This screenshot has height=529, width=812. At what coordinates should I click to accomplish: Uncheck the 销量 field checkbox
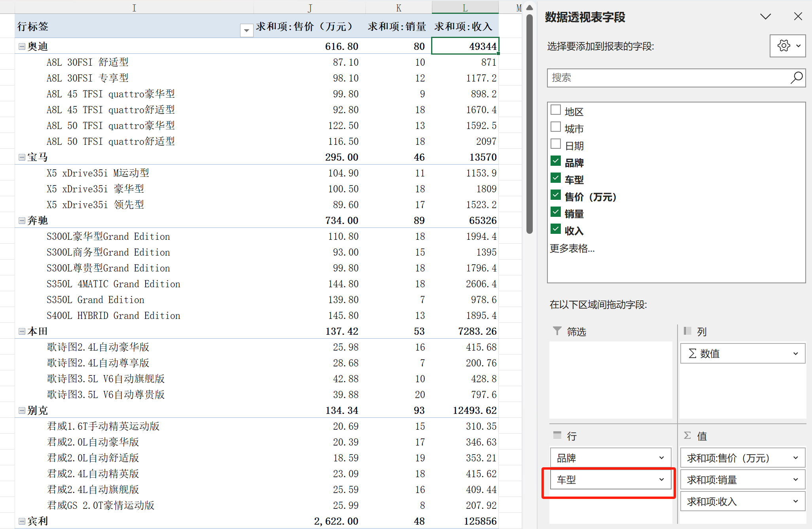click(x=556, y=212)
